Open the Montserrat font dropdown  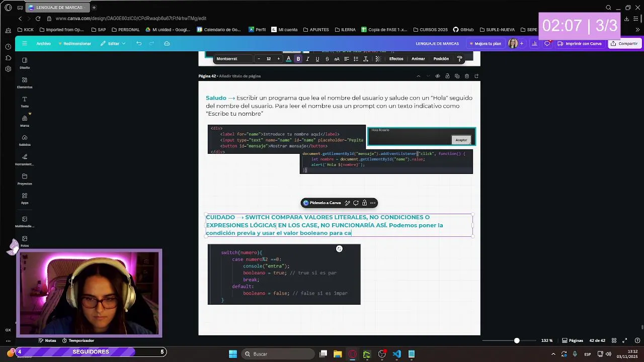click(x=233, y=59)
